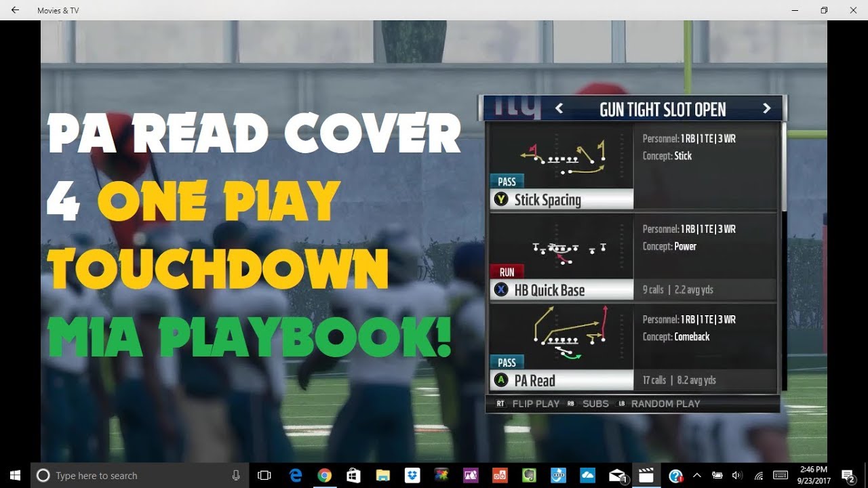Open the touch keyboard from the tray
The image size is (868, 488).
click(780, 475)
